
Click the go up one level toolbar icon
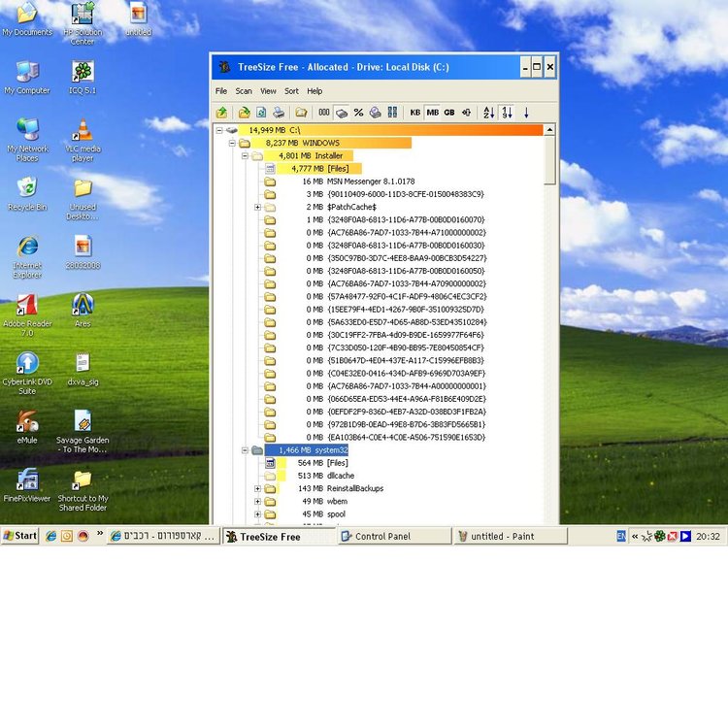(222, 113)
